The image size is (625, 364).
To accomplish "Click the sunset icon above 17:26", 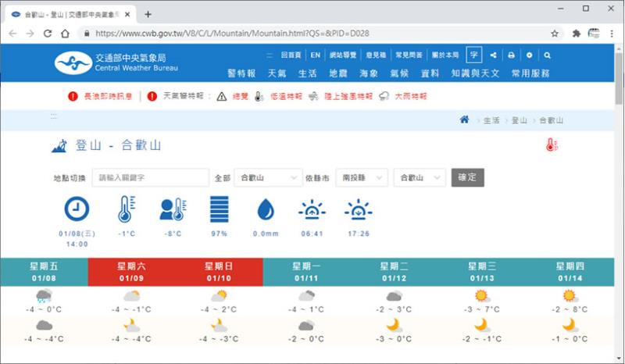I will pyautogui.click(x=359, y=209).
